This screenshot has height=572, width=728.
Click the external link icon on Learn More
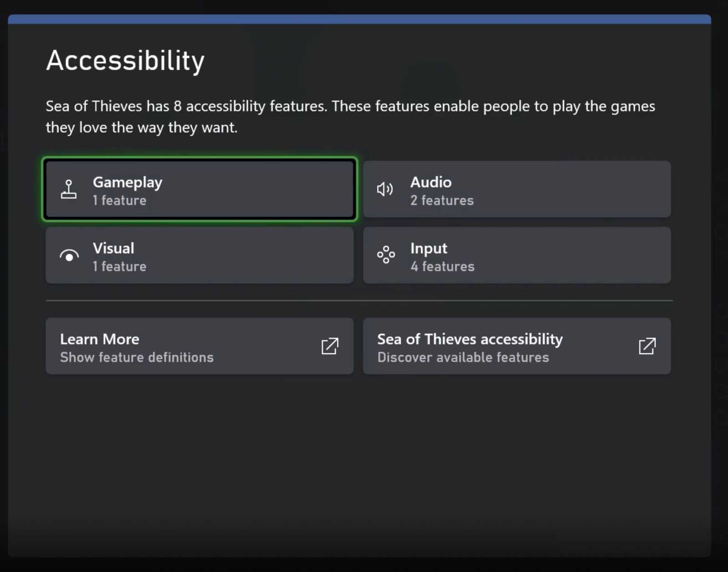click(x=330, y=346)
